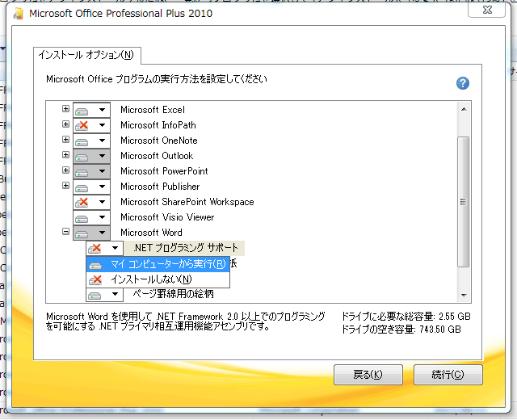
Task: Expand the Microsoft OneNote tree node
Action: 65,140
